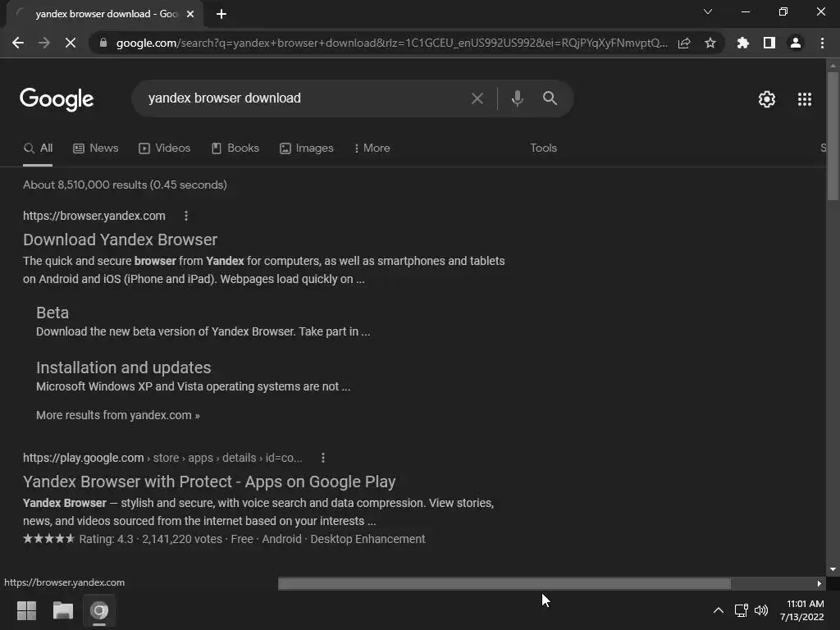This screenshot has height=630, width=840.
Task: Open the Extensions puzzle icon
Action: [743, 43]
